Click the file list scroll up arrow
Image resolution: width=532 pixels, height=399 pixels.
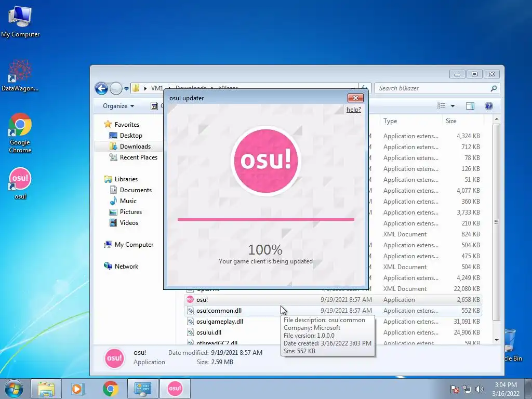496,119
